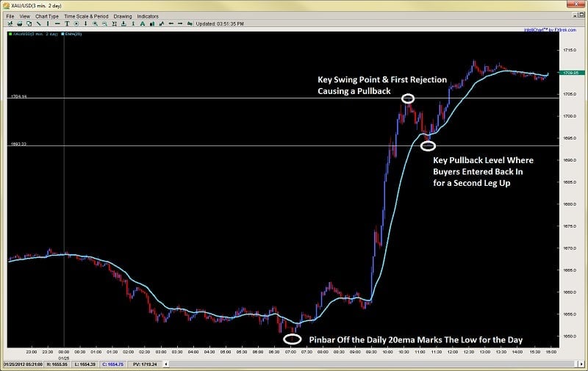Click the EMA(20) blue legend swatch

(62, 34)
